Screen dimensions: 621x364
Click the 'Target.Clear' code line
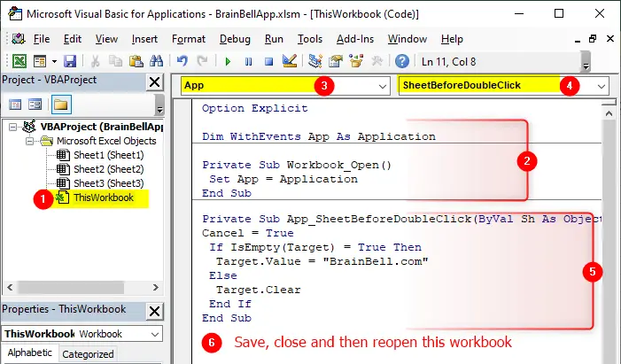click(x=258, y=290)
